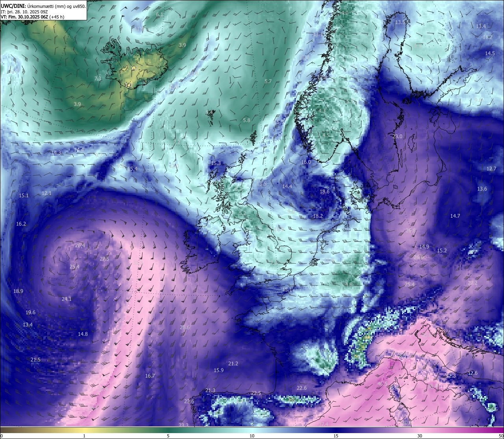504x439 pixels.
Task: Click the 12.7 value at the eastern edge
Action: [x=491, y=169]
